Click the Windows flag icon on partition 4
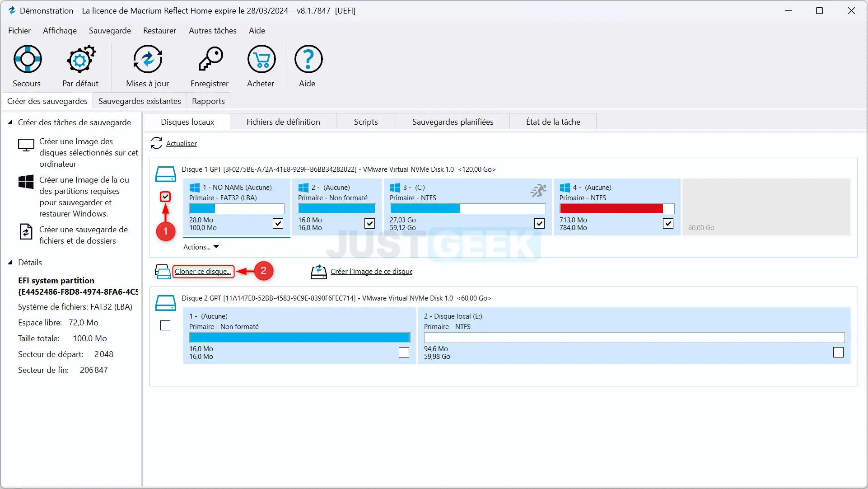The height and width of the screenshot is (489, 868). [x=565, y=188]
